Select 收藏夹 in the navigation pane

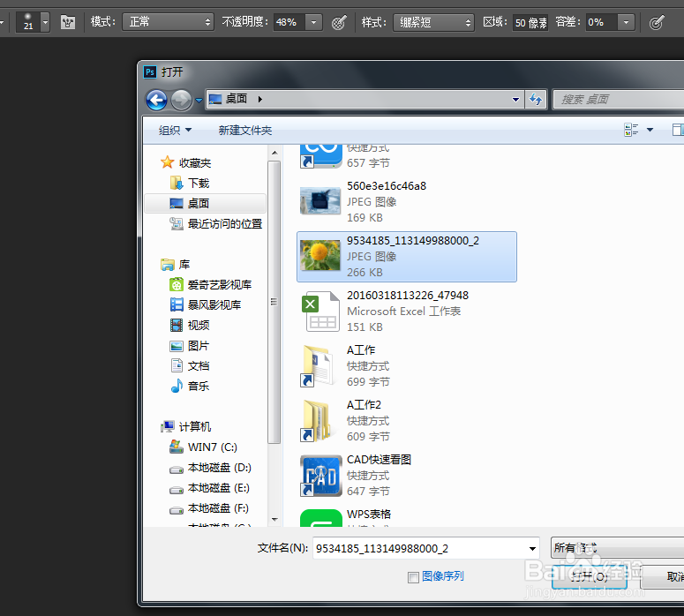pyautogui.click(x=186, y=162)
